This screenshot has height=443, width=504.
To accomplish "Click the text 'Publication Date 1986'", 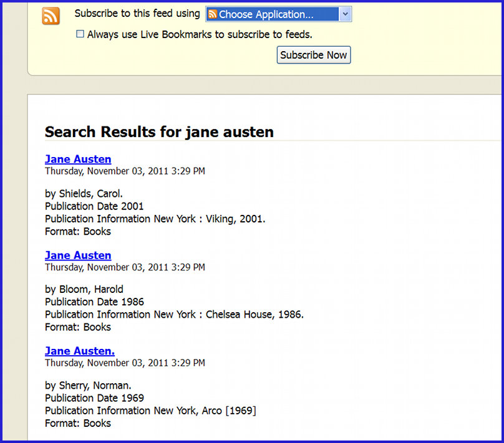I will click(x=95, y=302).
